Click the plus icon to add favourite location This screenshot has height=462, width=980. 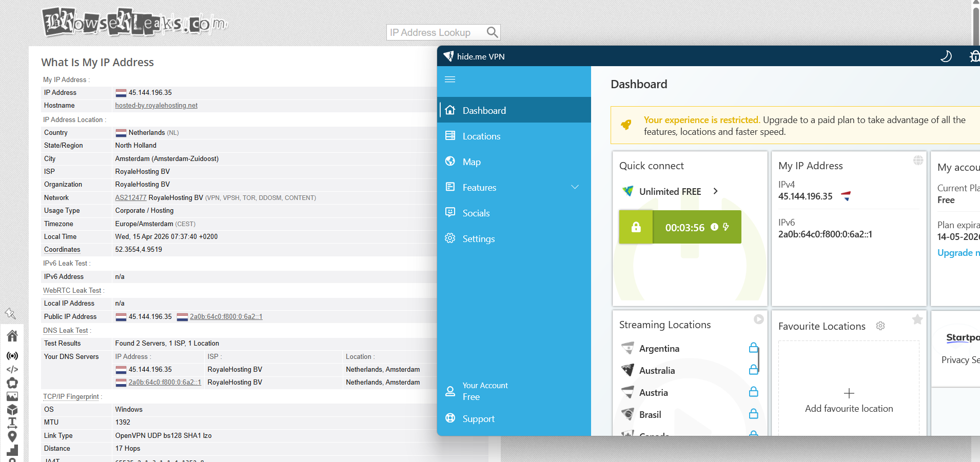coord(849,393)
